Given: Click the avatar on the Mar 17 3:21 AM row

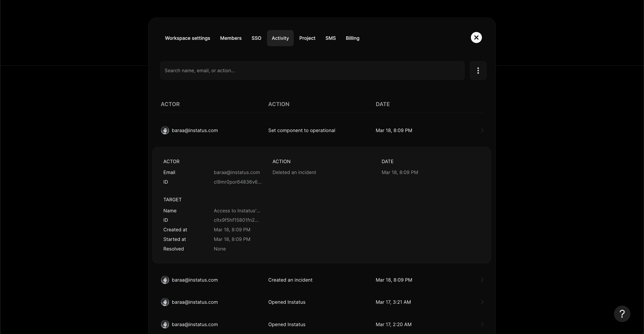Looking at the screenshot, I should pos(165,302).
